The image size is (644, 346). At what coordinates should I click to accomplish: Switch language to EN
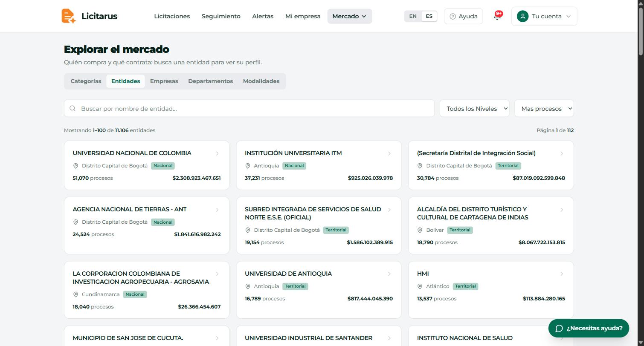(x=413, y=16)
